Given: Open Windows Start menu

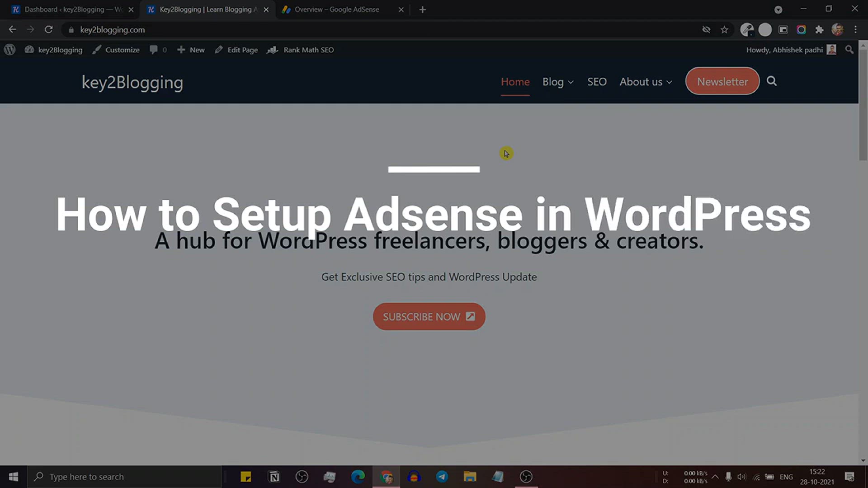Looking at the screenshot, I should point(14,477).
